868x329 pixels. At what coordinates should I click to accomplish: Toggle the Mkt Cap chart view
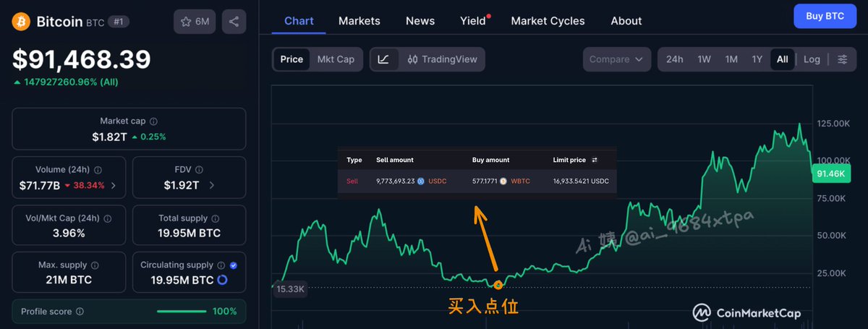coord(336,59)
